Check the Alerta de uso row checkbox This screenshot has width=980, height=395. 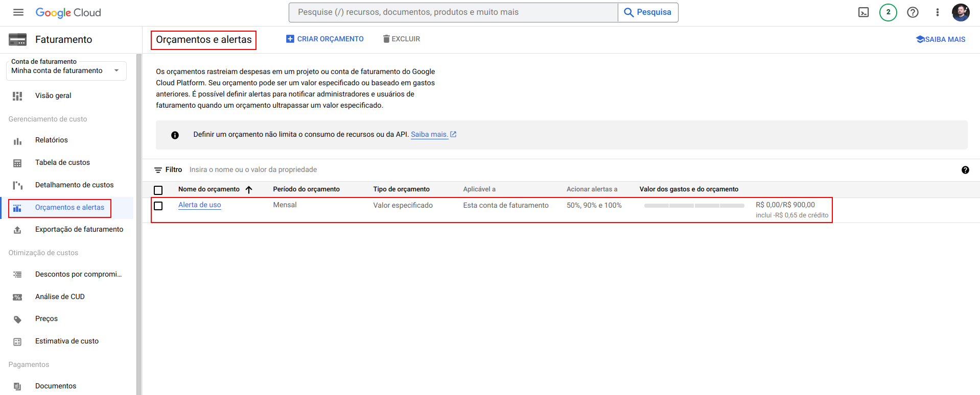(x=158, y=206)
